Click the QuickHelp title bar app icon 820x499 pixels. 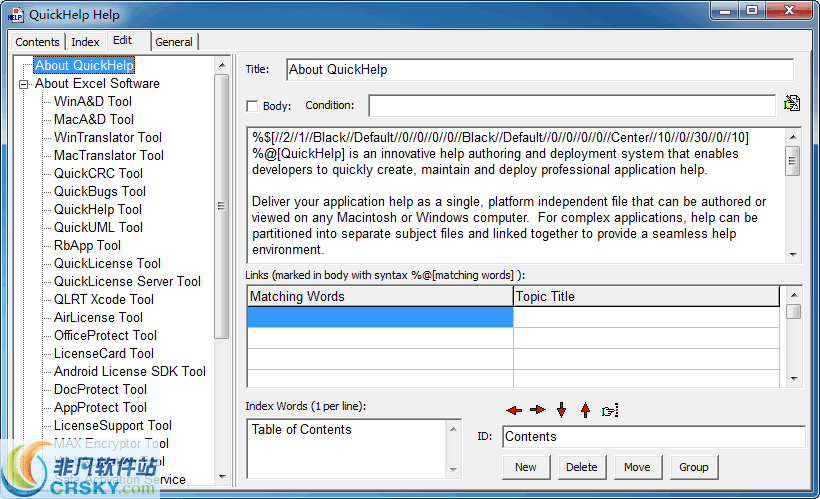pos(15,14)
